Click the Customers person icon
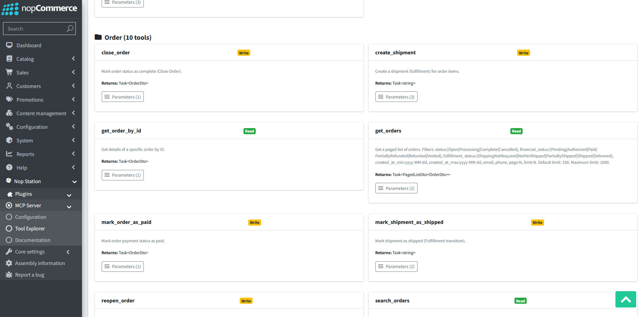Screen dimensions: 644x317 [x=9, y=86]
